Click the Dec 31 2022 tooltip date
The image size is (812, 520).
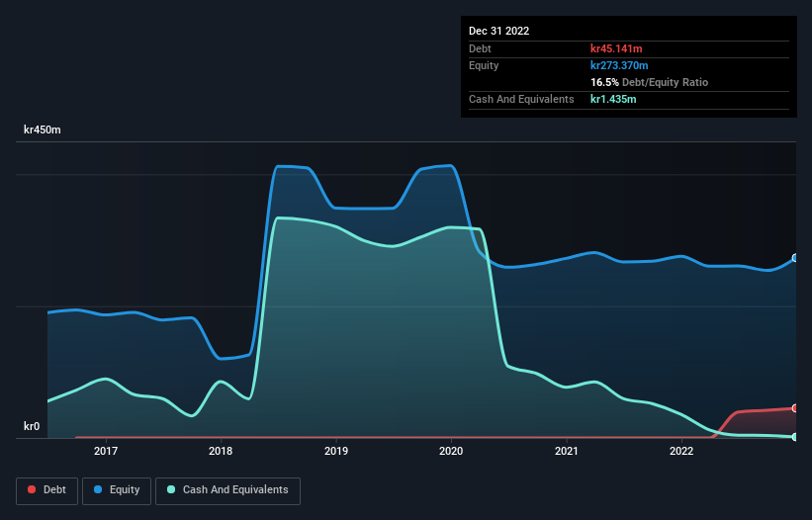click(498, 31)
